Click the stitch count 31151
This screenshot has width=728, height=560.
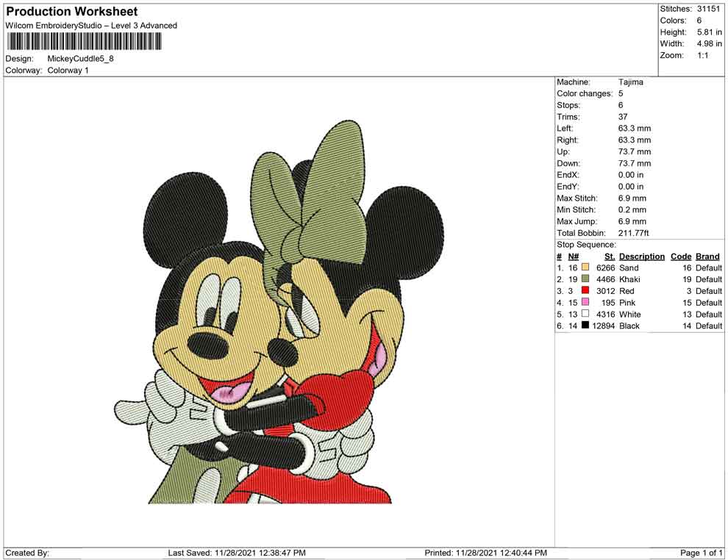[708, 9]
